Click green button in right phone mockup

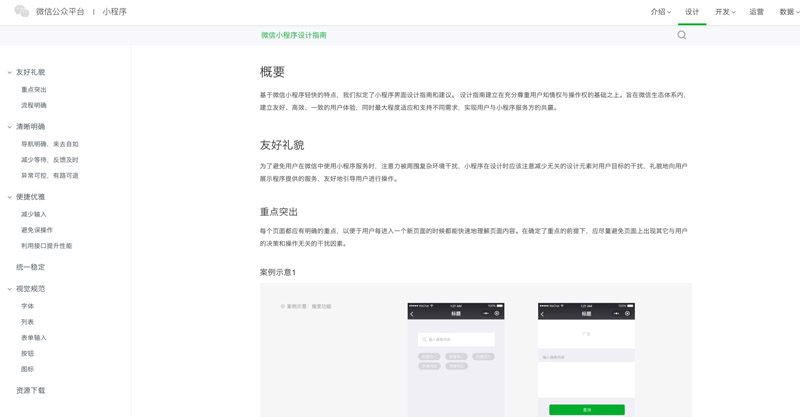[x=587, y=410]
